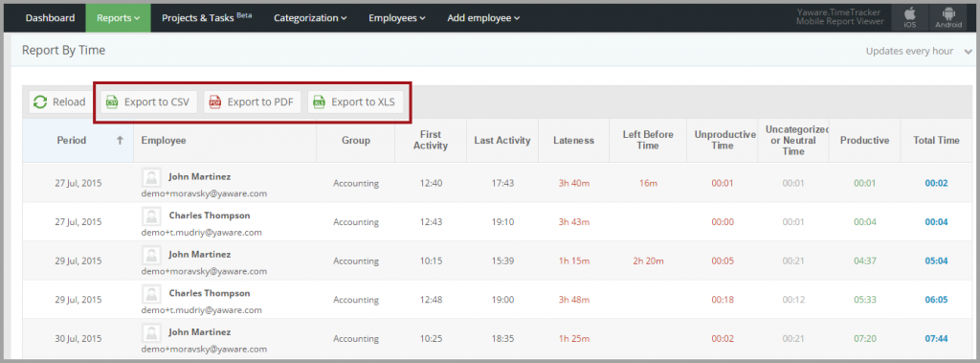Click left before time 16m

pos(648,183)
